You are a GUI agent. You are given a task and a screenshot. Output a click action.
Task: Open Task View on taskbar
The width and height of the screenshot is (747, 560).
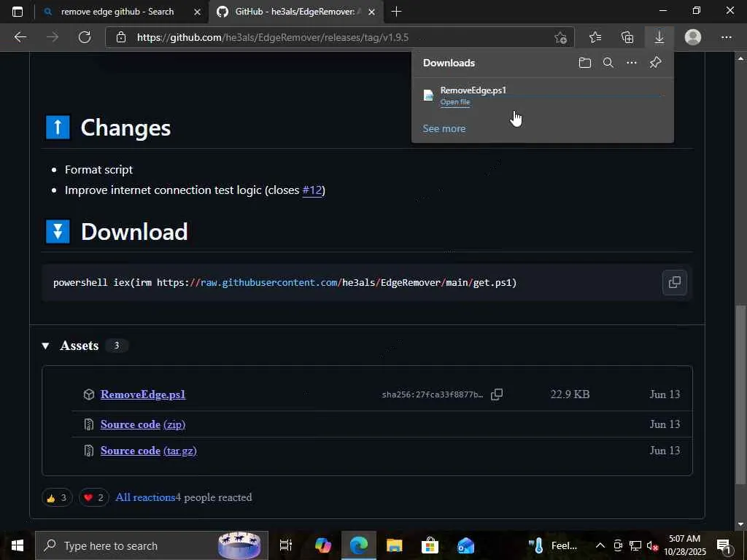point(285,545)
